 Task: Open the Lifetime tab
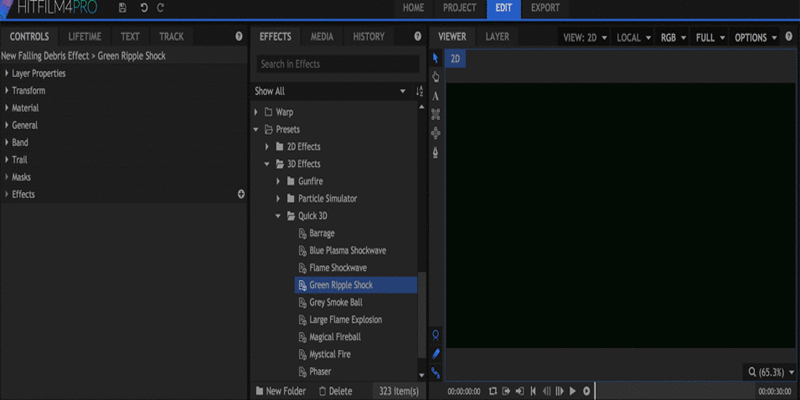coord(85,36)
